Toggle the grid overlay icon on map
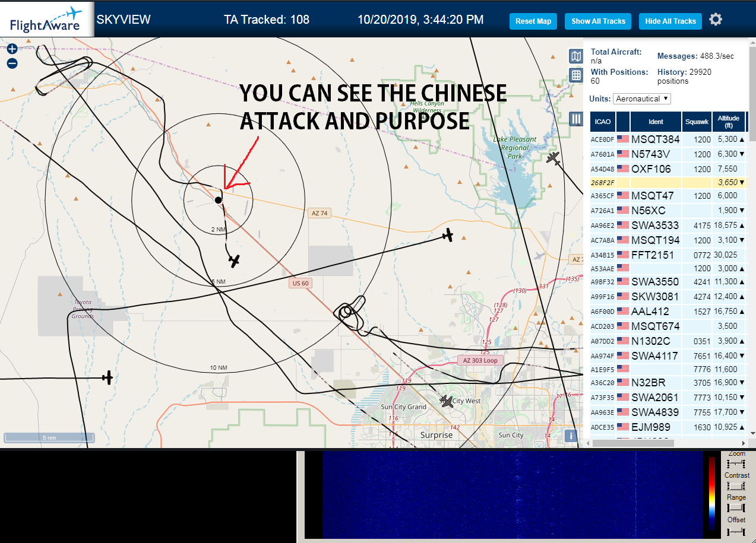Image resolution: width=756 pixels, height=543 pixels. (575, 75)
